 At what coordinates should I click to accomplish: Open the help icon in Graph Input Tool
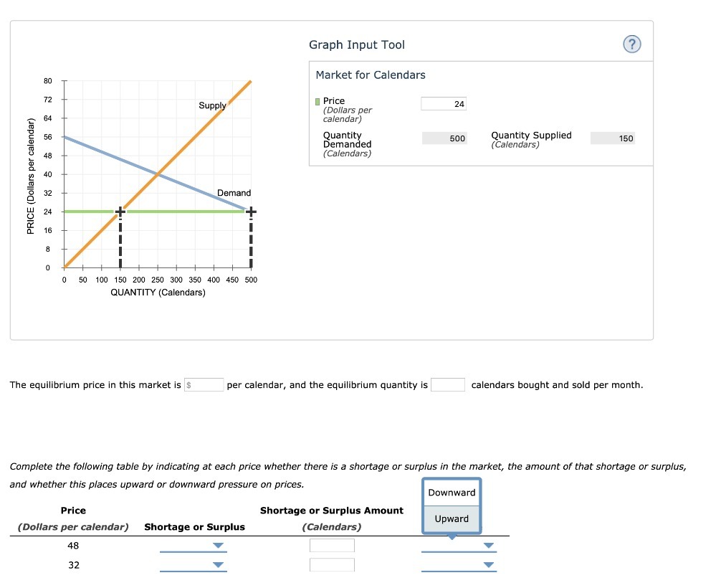point(631,44)
